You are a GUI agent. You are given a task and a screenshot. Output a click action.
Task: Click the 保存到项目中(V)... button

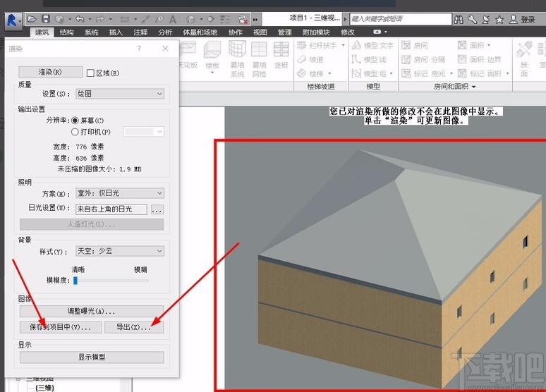(61, 327)
